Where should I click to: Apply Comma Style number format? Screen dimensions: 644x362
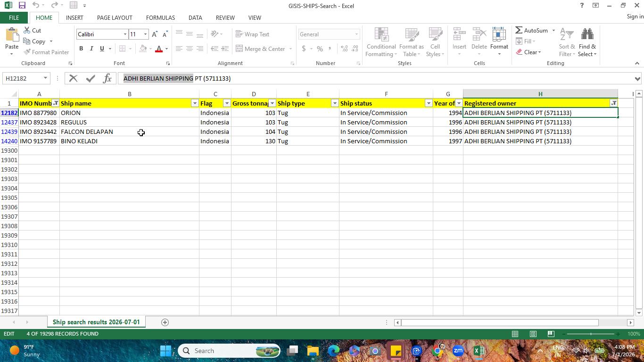point(330,49)
